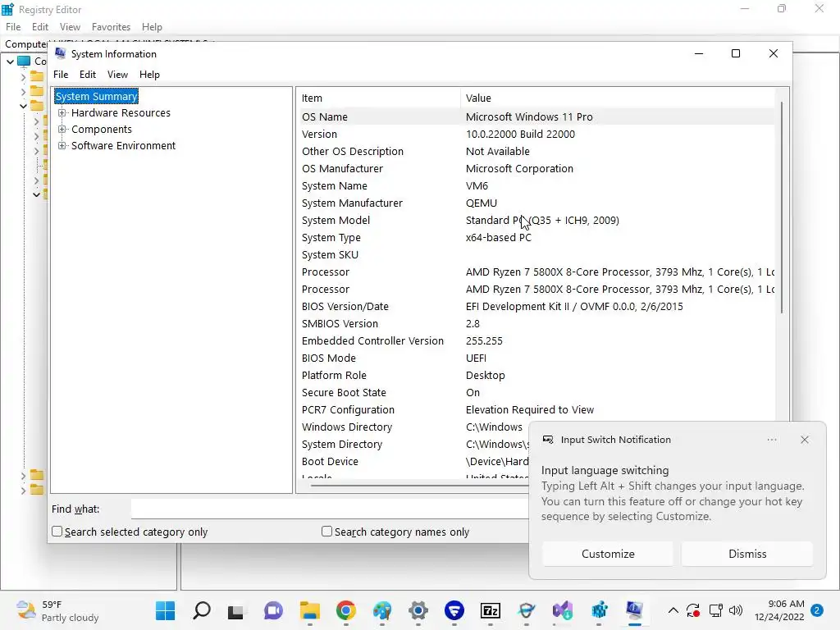840x630 pixels.
Task: Open Settings gear on taskbar
Action: 418,610
